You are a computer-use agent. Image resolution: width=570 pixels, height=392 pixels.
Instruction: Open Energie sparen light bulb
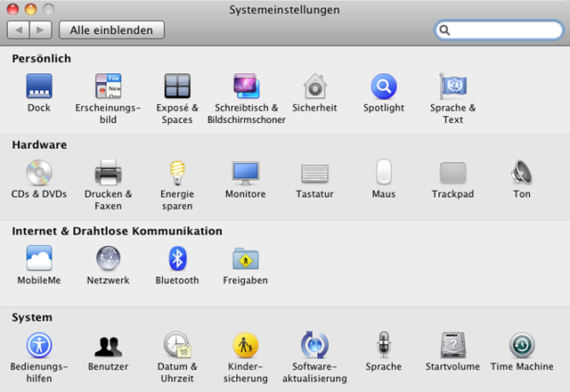tap(177, 173)
